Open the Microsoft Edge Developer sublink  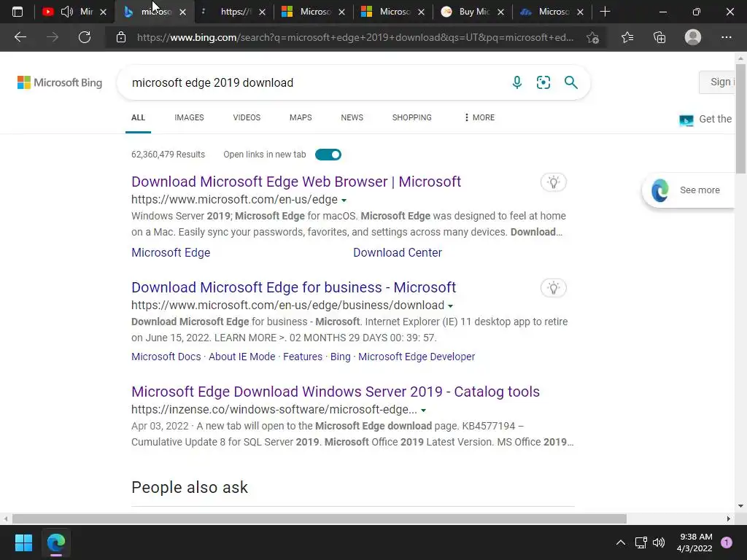click(x=417, y=357)
